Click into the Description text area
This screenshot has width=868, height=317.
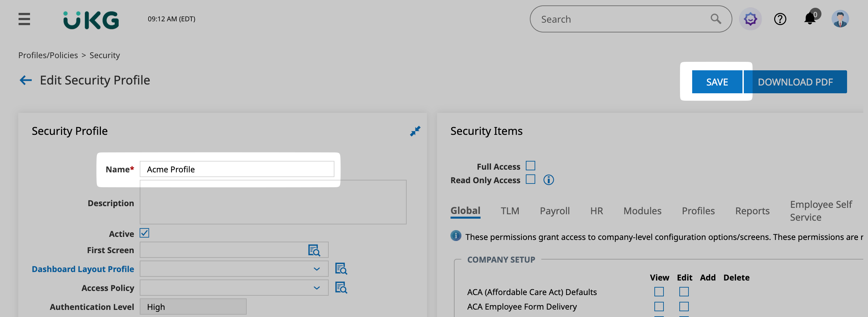tap(273, 206)
